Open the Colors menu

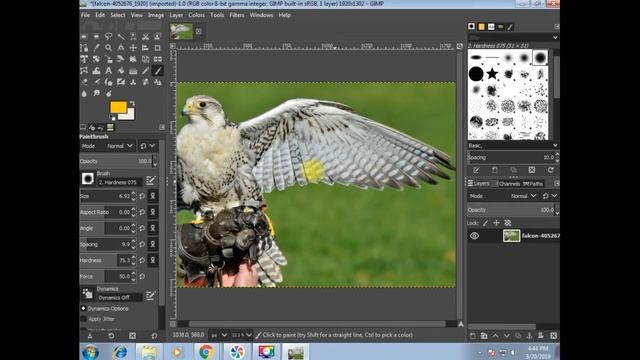196,15
